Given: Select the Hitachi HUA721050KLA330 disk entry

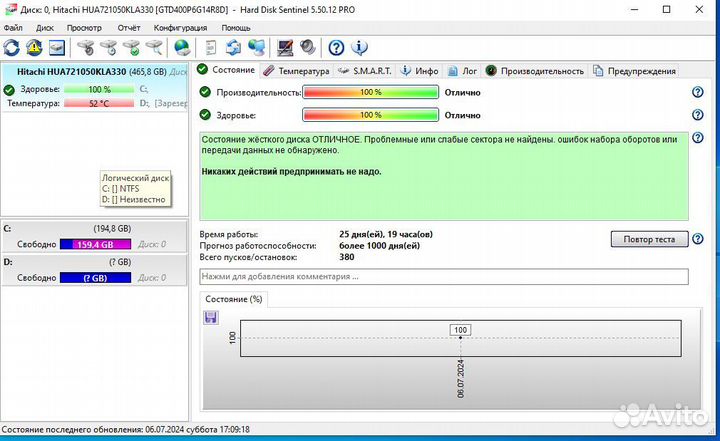Looking at the screenshot, I should [95, 87].
